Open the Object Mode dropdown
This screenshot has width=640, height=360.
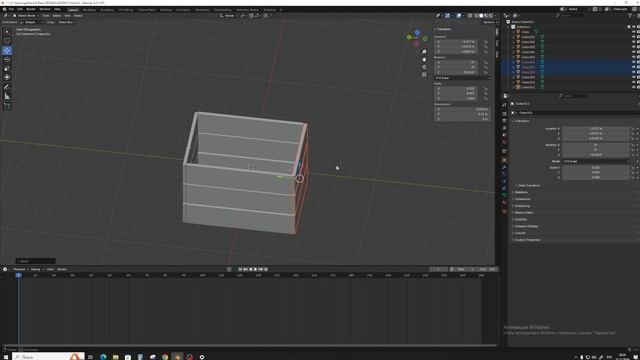[26, 16]
